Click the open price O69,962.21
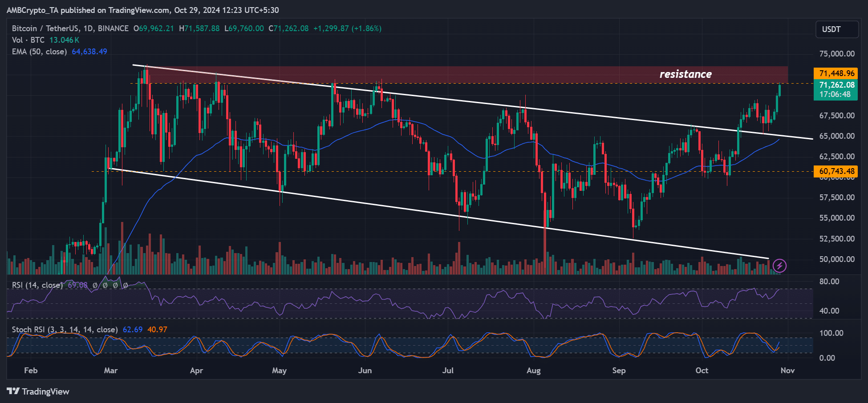The width and height of the screenshot is (868, 403). tap(154, 28)
